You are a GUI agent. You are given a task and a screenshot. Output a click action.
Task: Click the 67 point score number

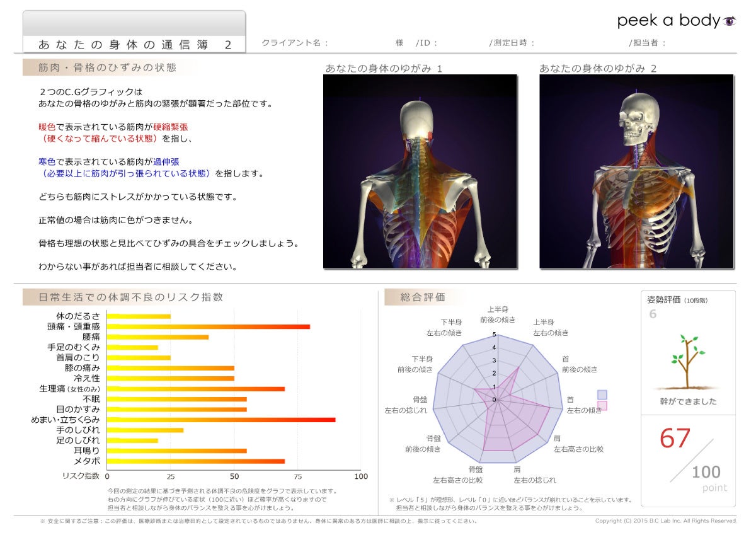[675, 439]
